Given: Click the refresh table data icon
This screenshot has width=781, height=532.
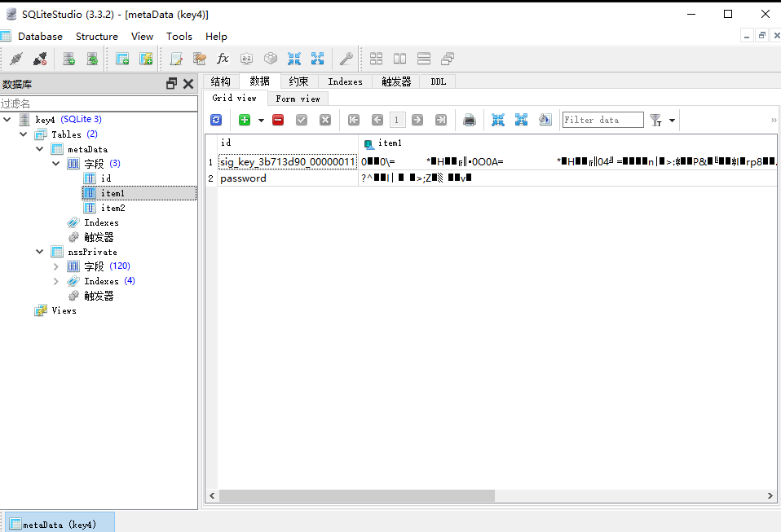Looking at the screenshot, I should (x=216, y=120).
